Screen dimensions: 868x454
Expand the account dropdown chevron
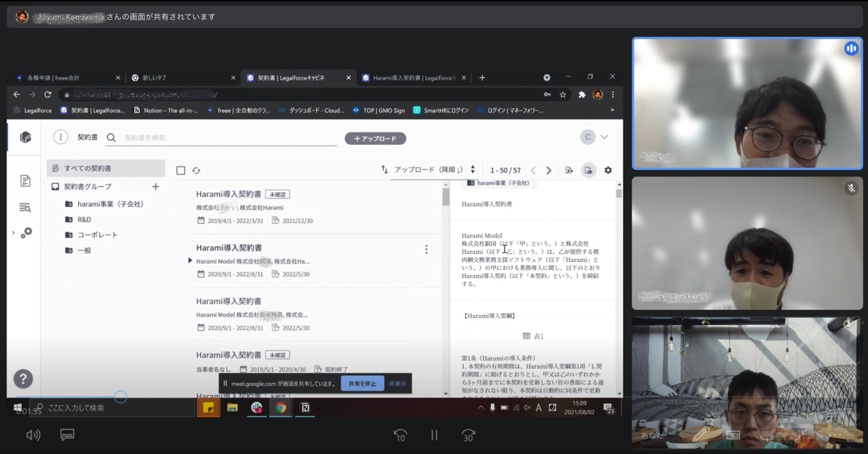(x=604, y=137)
